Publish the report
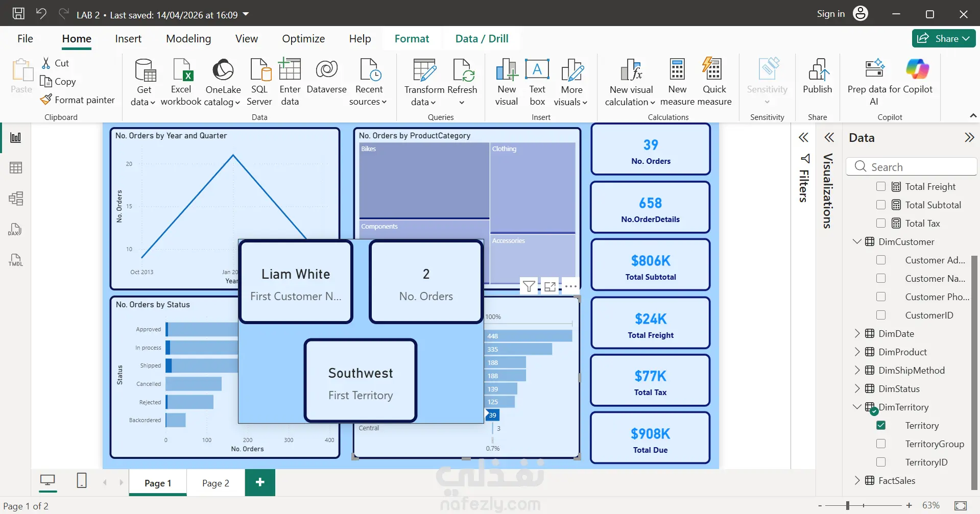 (817, 77)
